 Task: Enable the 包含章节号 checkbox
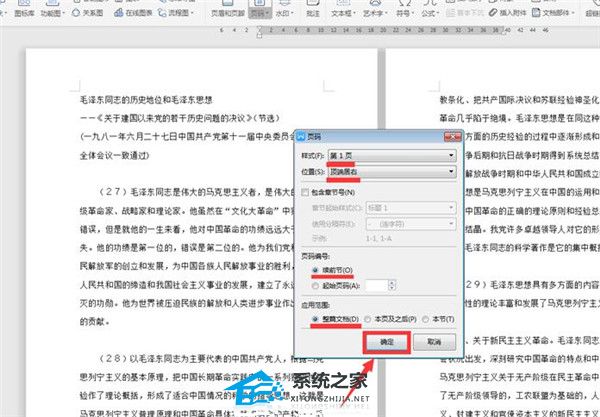(306, 191)
